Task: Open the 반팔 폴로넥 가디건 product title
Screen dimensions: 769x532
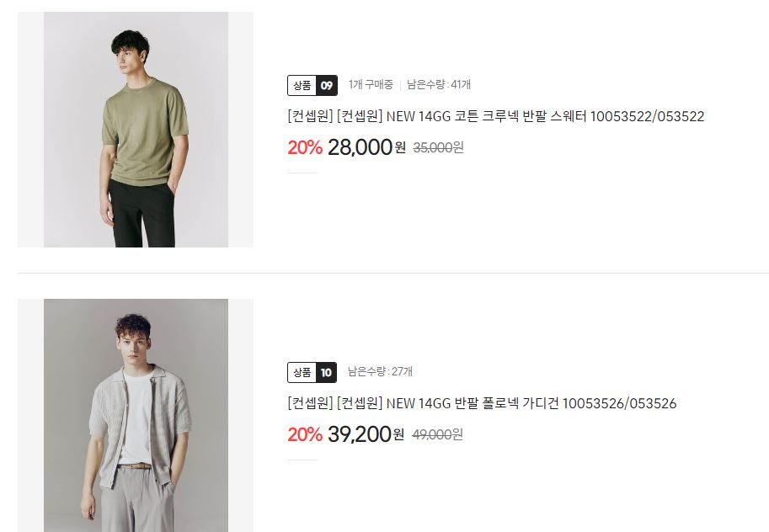Action: (x=482, y=403)
